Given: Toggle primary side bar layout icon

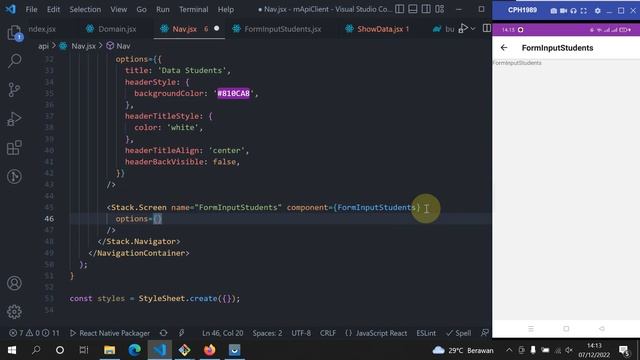Looking at the screenshot, I should click(400, 9).
